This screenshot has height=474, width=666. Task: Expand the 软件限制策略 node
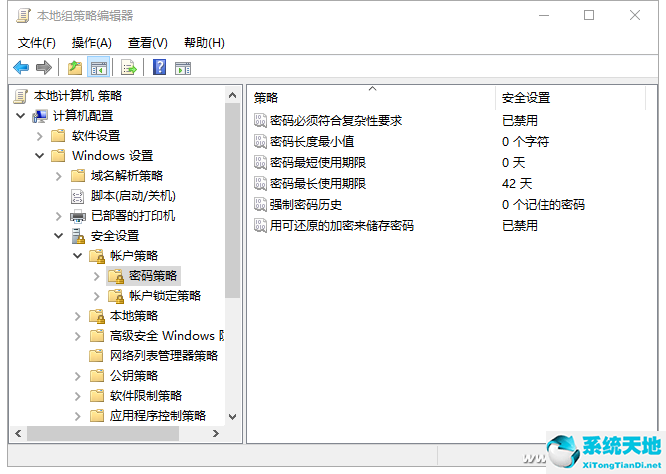77,396
